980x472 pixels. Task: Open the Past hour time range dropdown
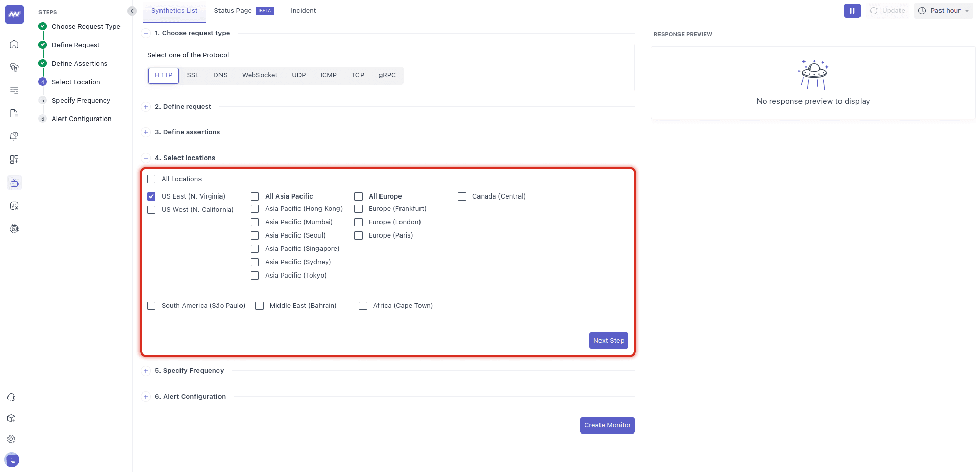pos(943,11)
